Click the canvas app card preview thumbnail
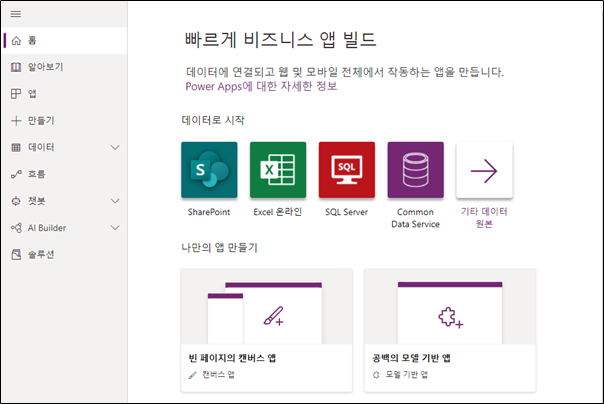604x404 pixels. click(267, 307)
